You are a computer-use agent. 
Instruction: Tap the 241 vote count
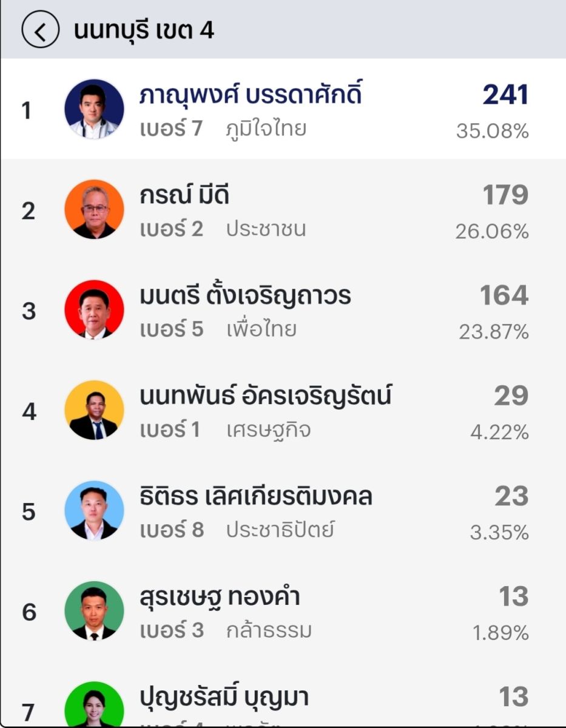coord(505,95)
